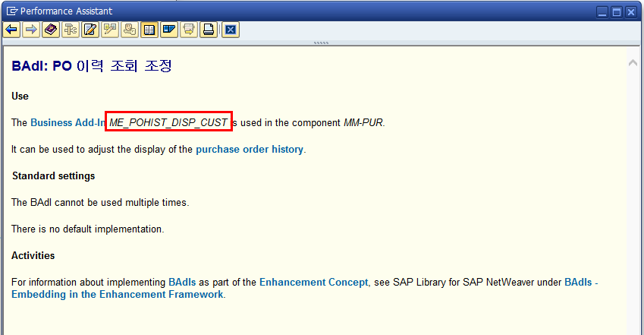The height and width of the screenshot is (335, 644).
Task: Close the Performance Assistant window
Action: pyautogui.click(x=631, y=12)
